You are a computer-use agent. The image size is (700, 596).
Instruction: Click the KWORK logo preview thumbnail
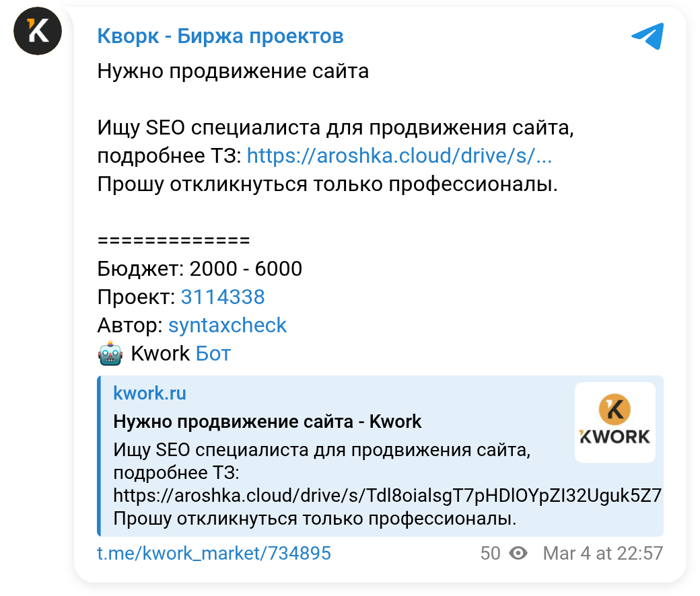[615, 422]
